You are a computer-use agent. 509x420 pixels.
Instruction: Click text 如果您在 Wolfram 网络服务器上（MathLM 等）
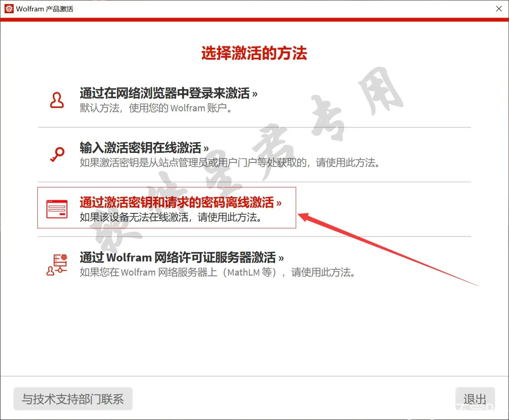(178, 272)
